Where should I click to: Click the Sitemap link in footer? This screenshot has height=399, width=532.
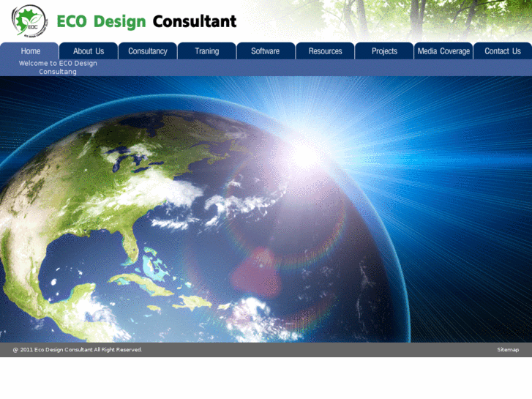pos(508,349)
